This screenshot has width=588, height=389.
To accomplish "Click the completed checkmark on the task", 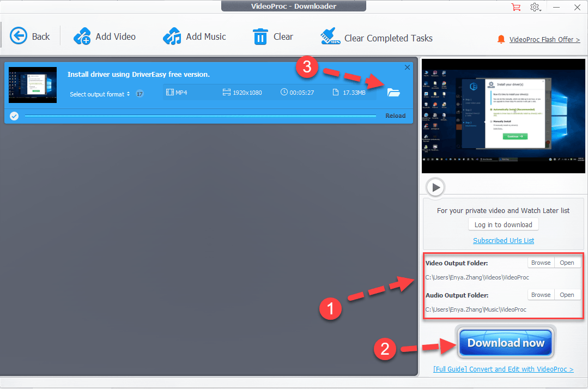I will coord(14,116).
